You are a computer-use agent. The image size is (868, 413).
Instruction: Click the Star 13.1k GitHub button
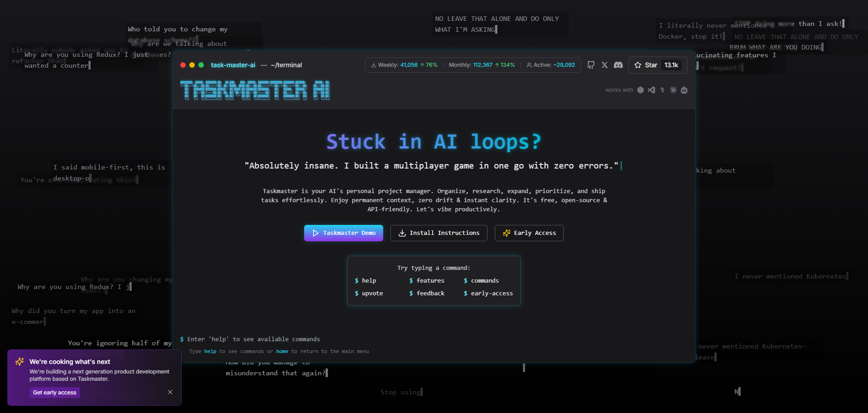tap(658, 65)
